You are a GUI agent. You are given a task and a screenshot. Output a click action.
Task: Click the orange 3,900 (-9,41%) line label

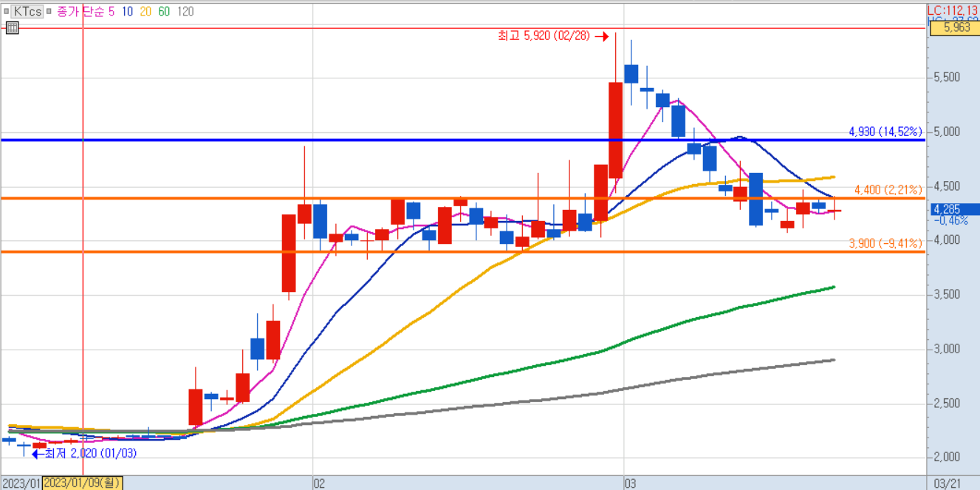(x=885, y=242)
